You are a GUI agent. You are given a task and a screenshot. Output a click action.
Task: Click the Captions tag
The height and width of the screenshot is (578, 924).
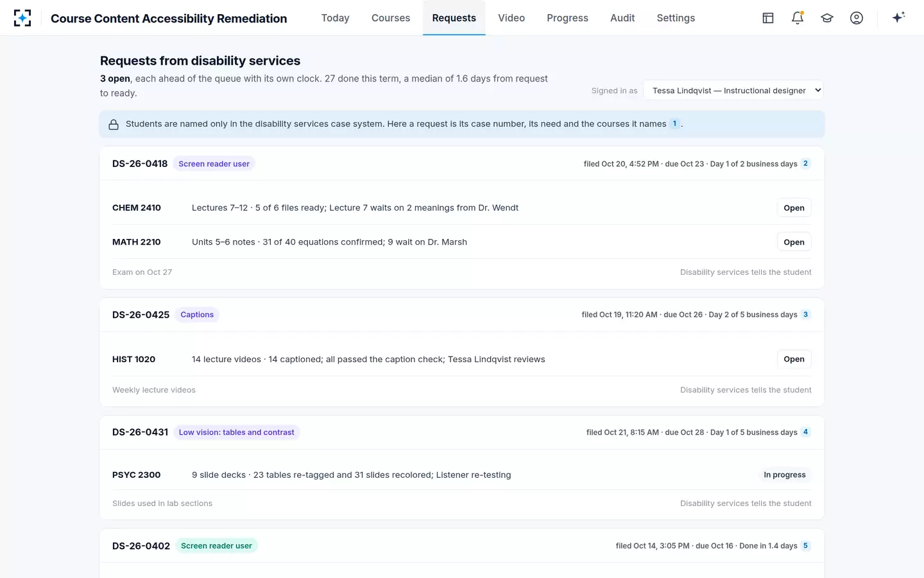pos(197,315)
